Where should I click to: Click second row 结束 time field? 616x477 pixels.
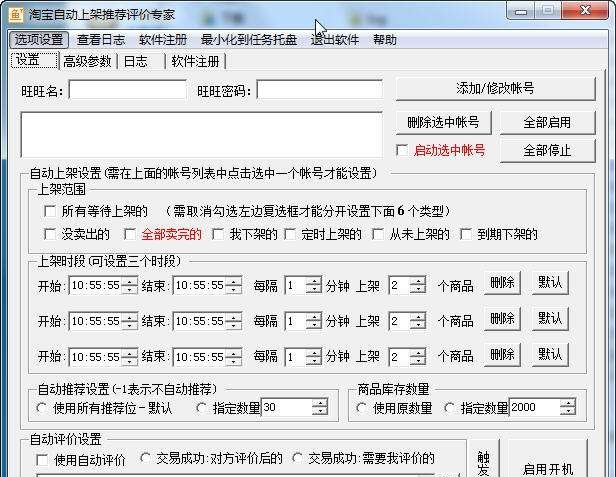coord(207,321)
